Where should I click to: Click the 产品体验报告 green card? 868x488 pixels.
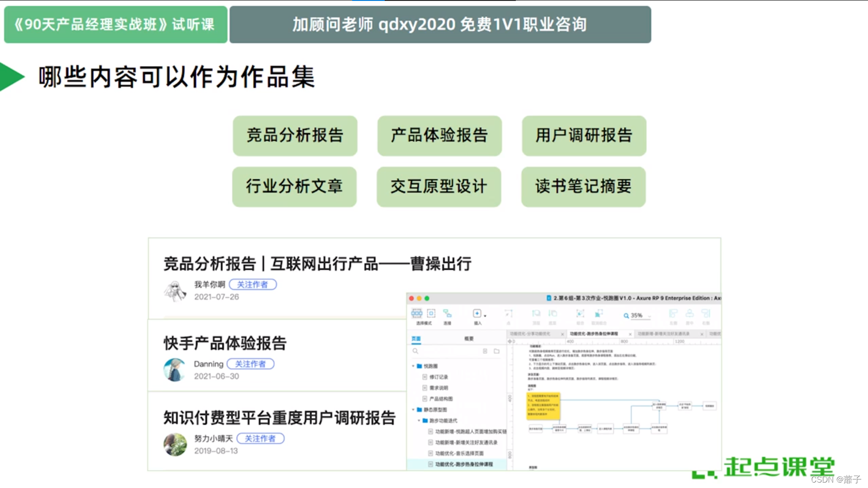[x=439, y=136]
